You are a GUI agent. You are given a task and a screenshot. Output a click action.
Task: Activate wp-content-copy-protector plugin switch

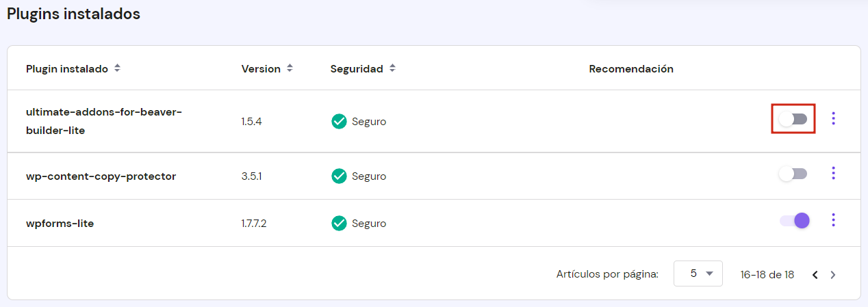pyautogui.click(x=793, y=174)
